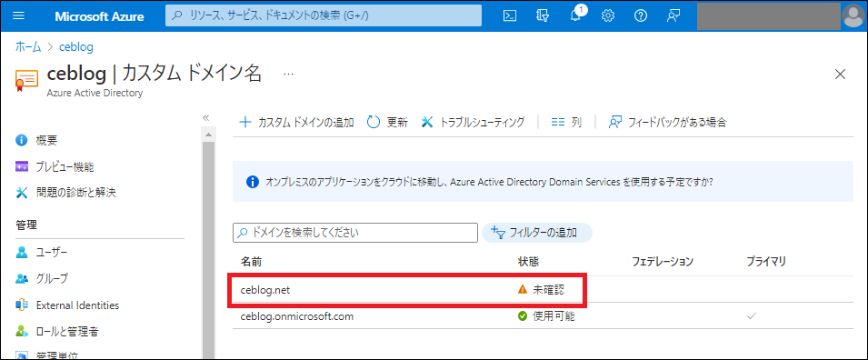
Task: Open the notifications bell
Action: pos(575,15)
